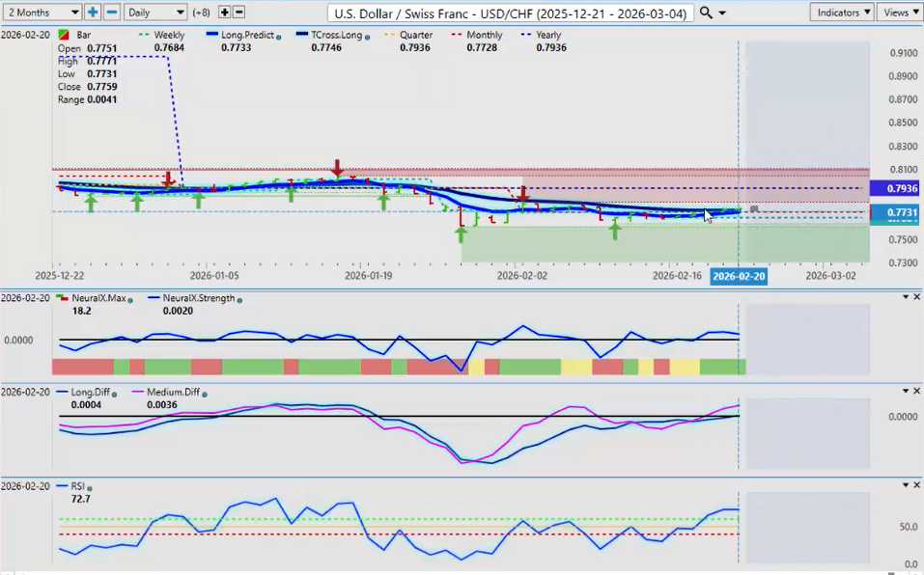Click the black minus bar-offset button
Viewport: 924px width, 575px height.
click(x=238, y=13)
